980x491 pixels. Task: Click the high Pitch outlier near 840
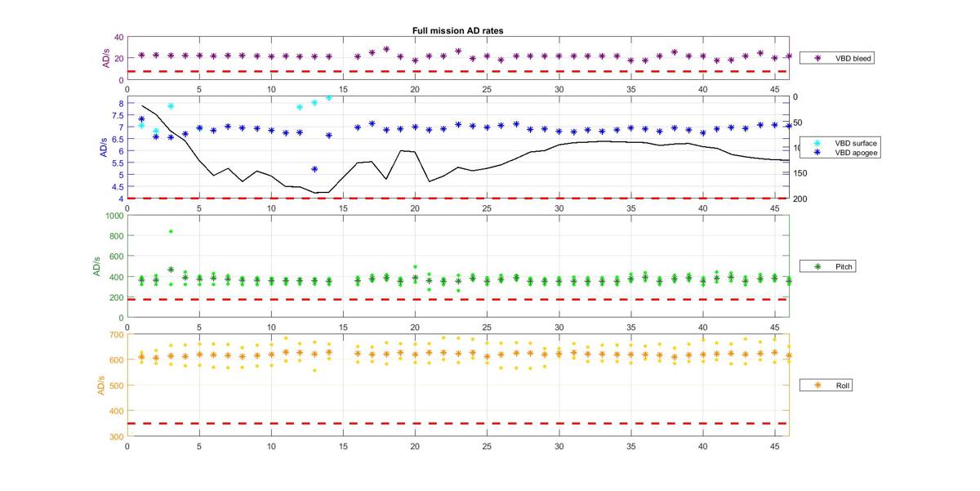pyautogui.click(x=171, y=231)
